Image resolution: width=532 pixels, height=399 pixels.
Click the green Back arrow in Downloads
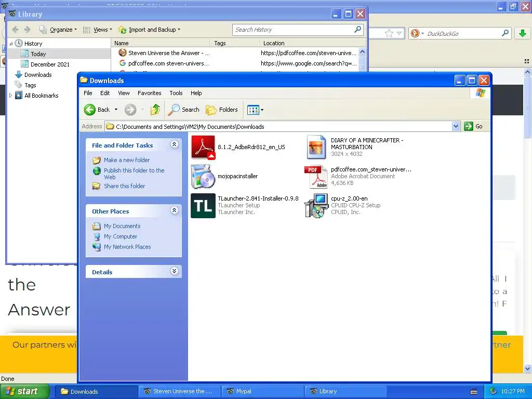point(90,110)
